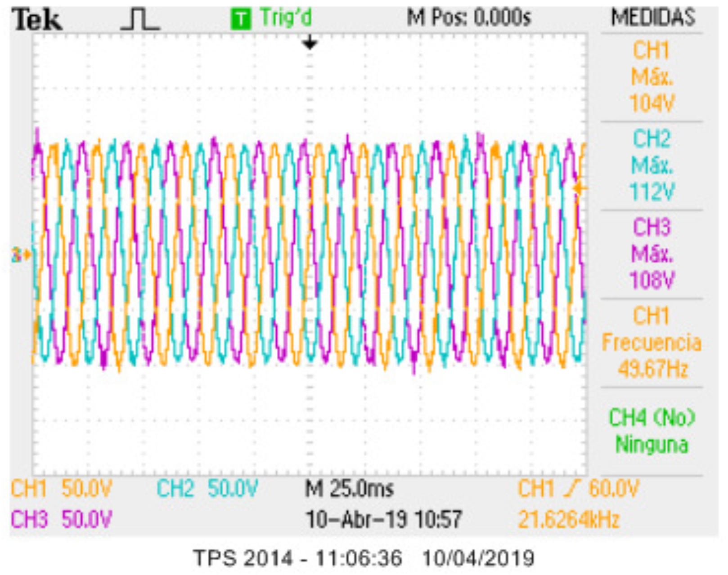Click the CH1 50.0V vertical scale readout
The image size is (728, 575).
[62, 489]
